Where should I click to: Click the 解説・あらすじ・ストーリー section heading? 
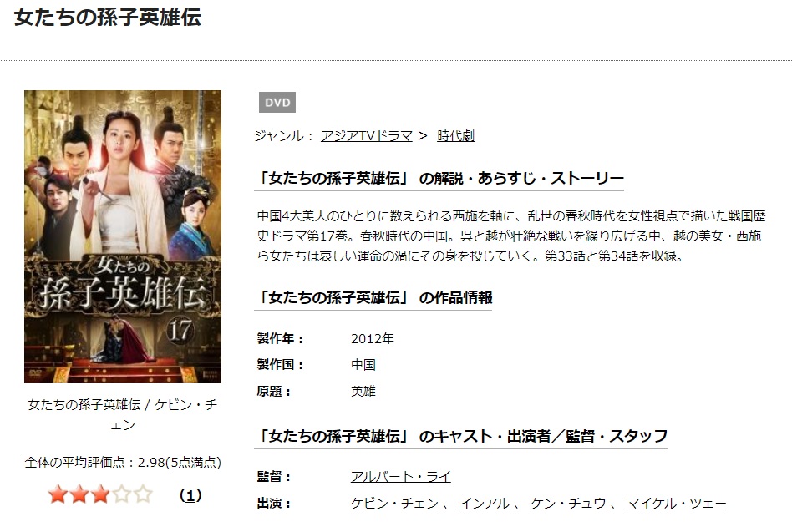click(439, 178)
